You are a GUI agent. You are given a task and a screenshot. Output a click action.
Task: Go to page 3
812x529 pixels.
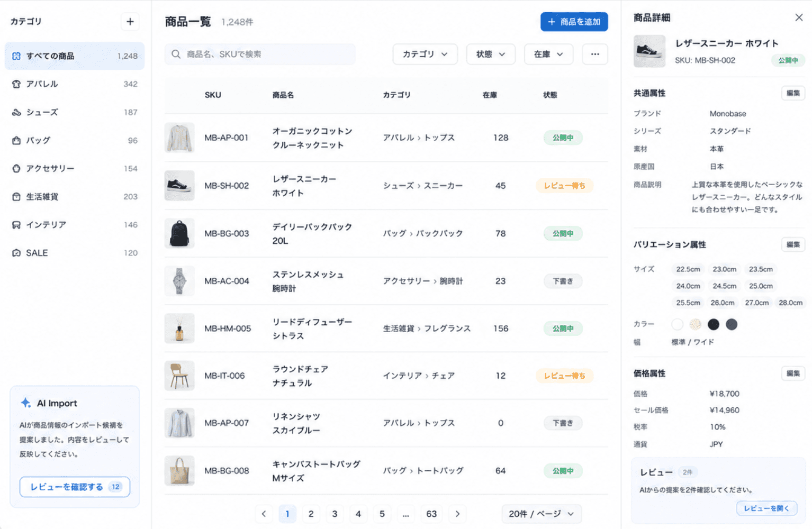click(x=335, y=514)
